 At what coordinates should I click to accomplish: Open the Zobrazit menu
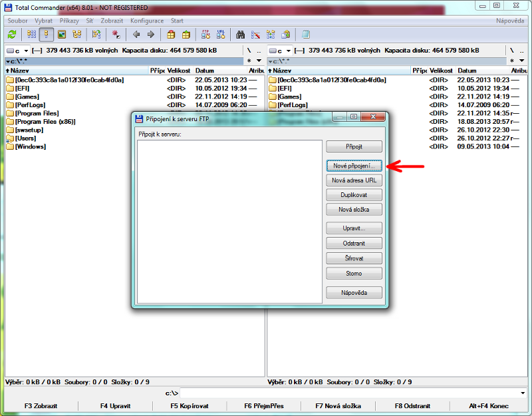click(112, 21)
